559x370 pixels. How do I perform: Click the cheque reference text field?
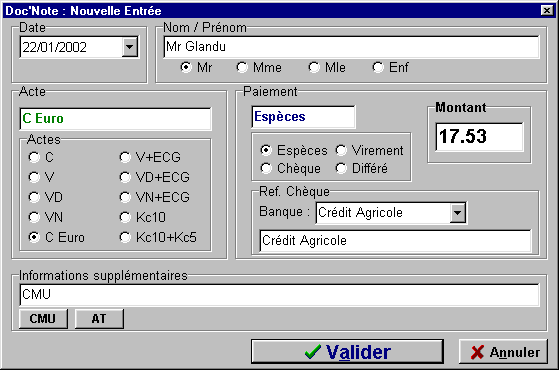395,241
